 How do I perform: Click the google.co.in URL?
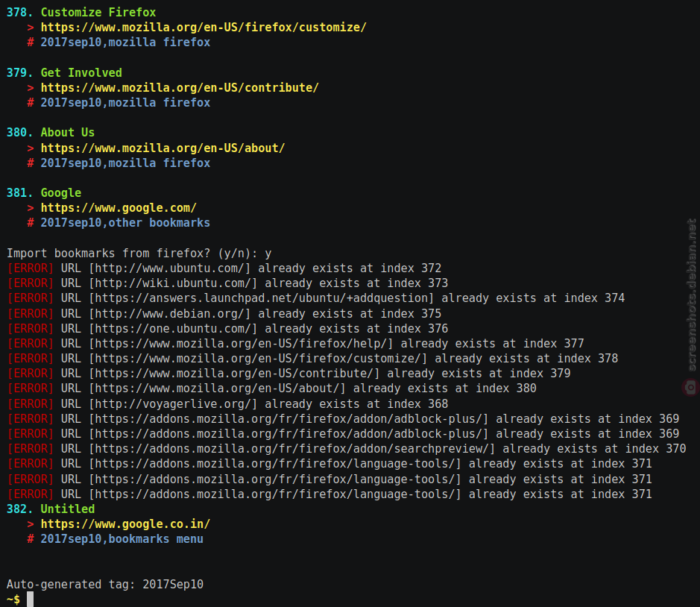[x=125, y=524]
